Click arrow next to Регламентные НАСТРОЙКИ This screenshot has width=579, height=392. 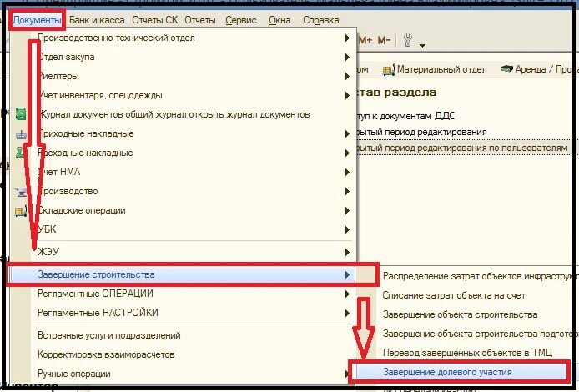(347, 313)
